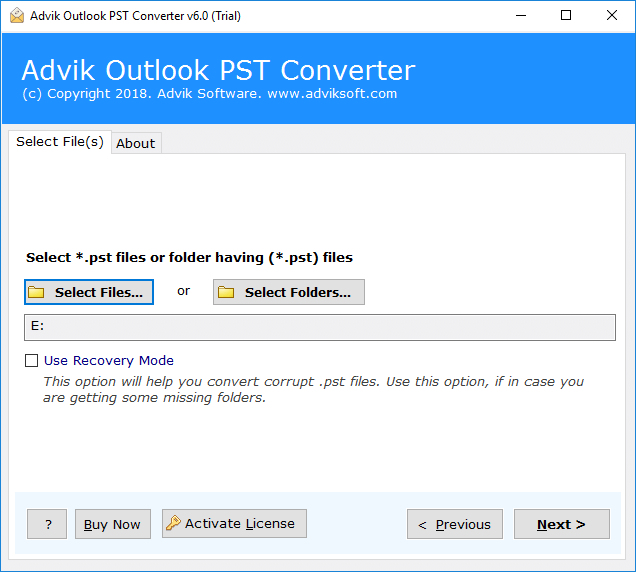Click the folder icon on Select Files
This screenshot has height=572, width=636.
pyautogui.click(x=36, y=292)
